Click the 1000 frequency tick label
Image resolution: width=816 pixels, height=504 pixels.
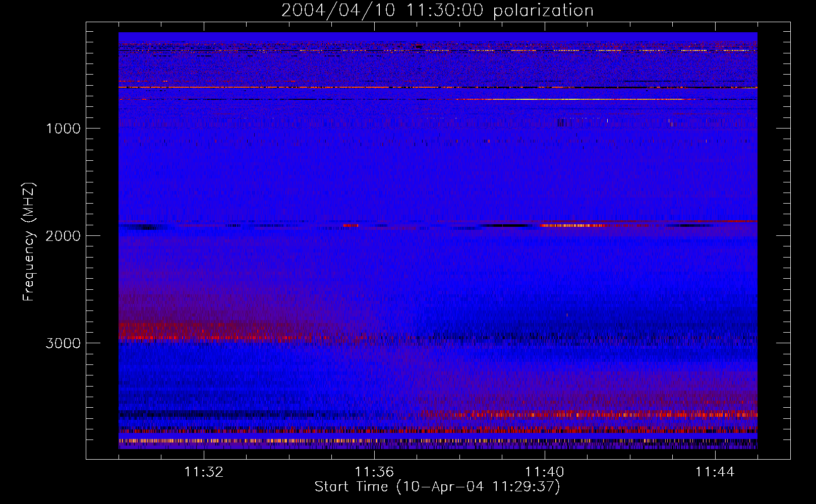[x=63, y=129]
